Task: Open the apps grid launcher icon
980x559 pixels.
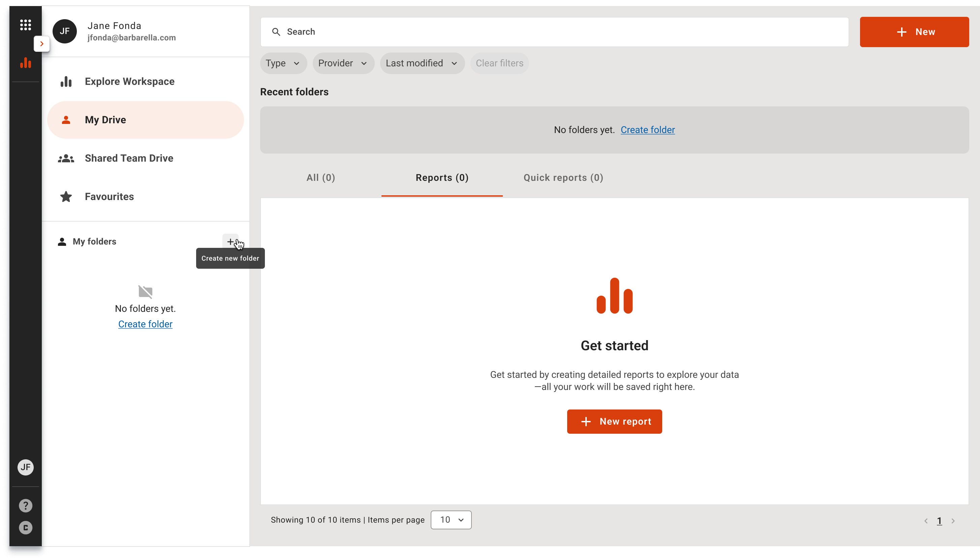Action: pos(25,25)
